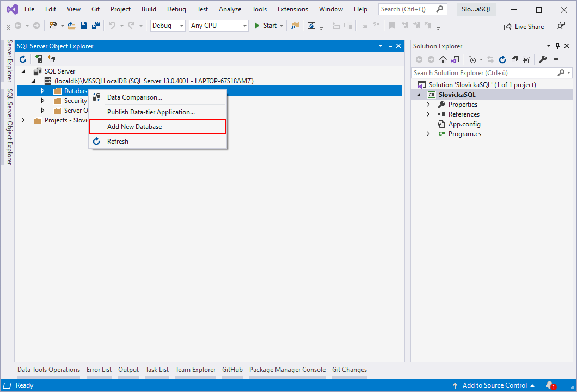Click the Preview Selected Items icon in Solution Explorer
This screenshot has width=577, height=392.
pyautogui.click(x=555, y=59)
